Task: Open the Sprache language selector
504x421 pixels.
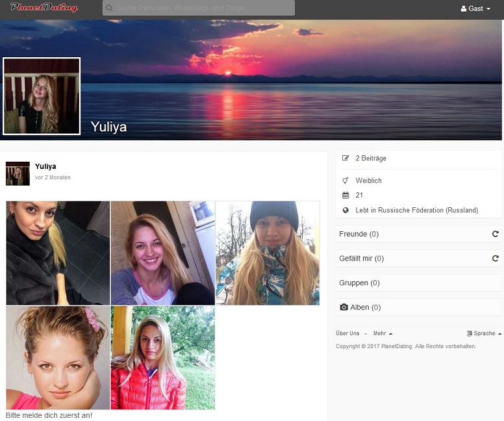Action: (x=484, y=333)
